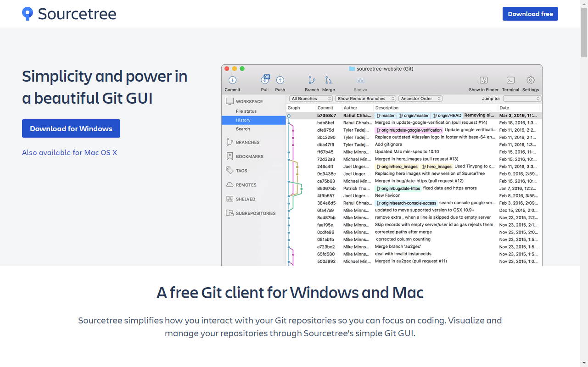Viewport: 588px width, 367px height.
Task: Click the Settings gear icon
Action: (530, 80)
